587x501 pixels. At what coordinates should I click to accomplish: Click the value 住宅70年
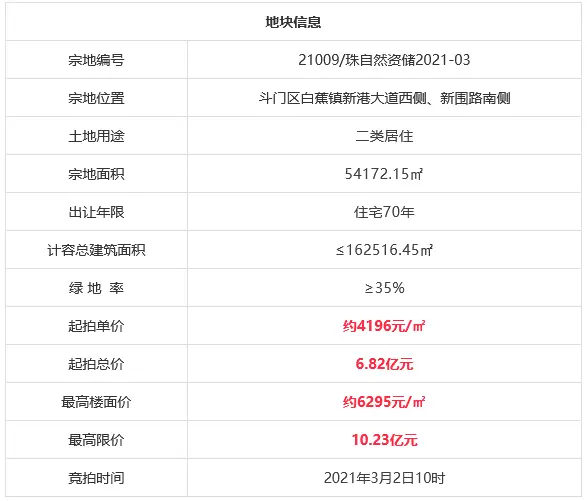tap(384, 212)
